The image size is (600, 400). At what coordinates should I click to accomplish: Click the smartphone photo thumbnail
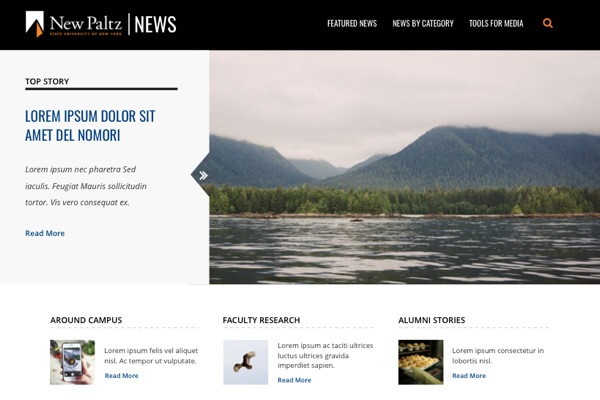(72, 362)
